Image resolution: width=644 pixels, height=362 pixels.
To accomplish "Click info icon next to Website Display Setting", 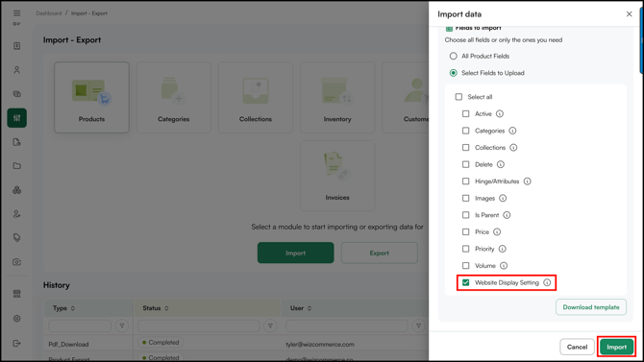I will point(547,282).
